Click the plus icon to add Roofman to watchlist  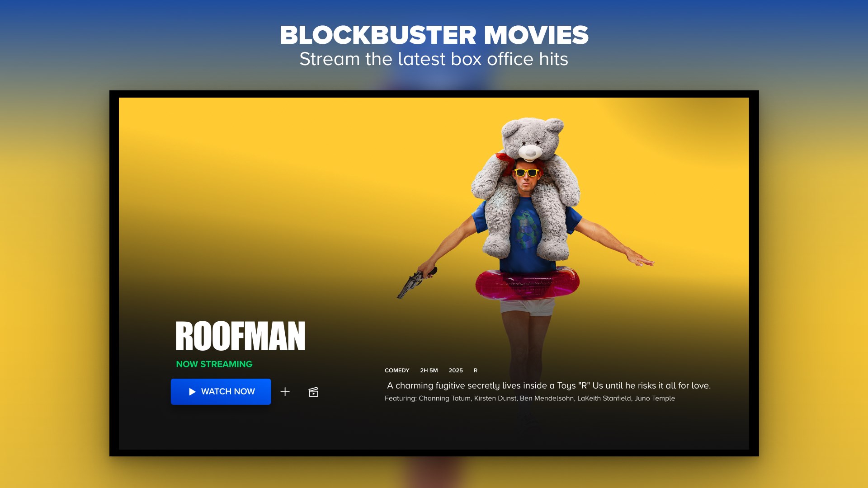pos(285,392)
